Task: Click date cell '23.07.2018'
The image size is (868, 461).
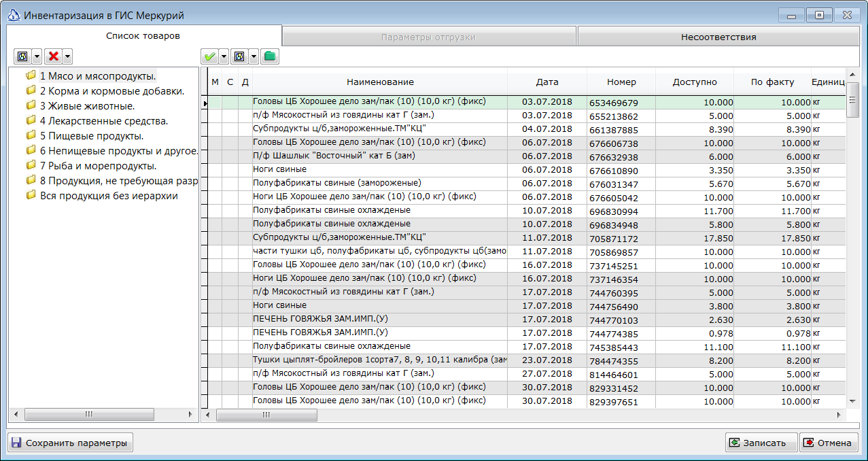Action: pyautogui.click(x=547, y=360)
